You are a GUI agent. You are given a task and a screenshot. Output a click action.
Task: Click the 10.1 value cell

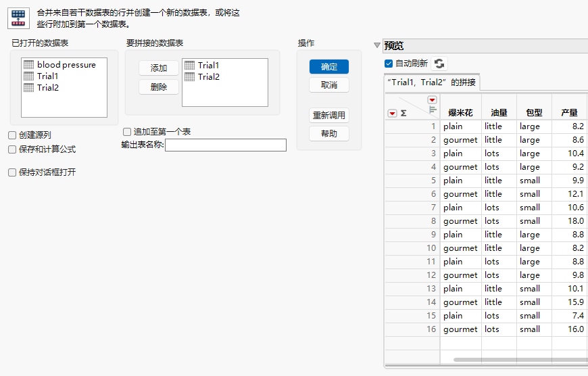(x=569, y=289)
